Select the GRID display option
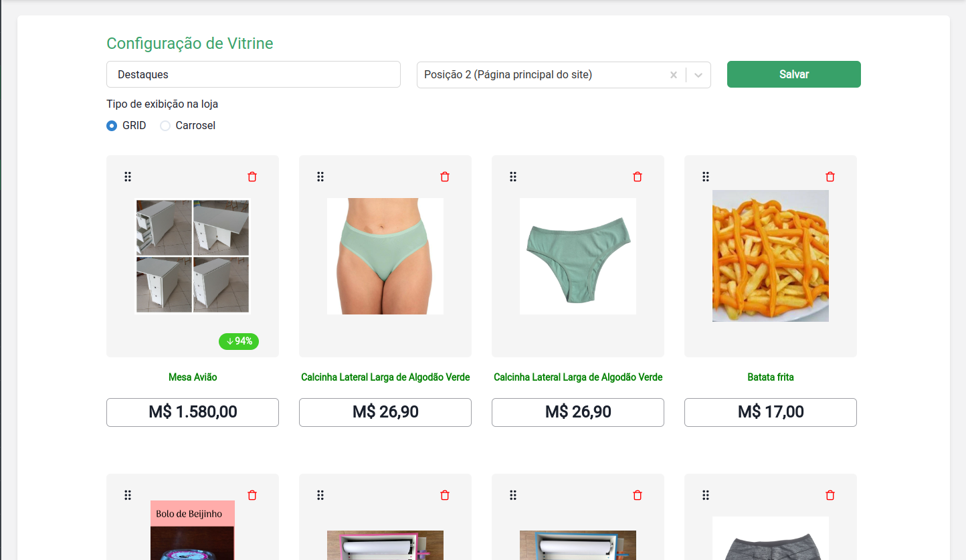966x560 pixels. click(x=112, y=125)
